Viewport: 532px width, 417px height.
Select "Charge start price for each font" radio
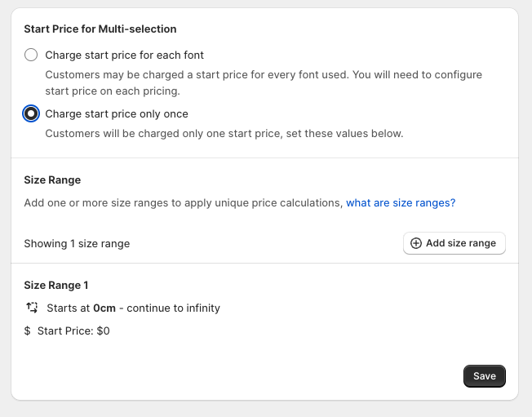[31, 55]
